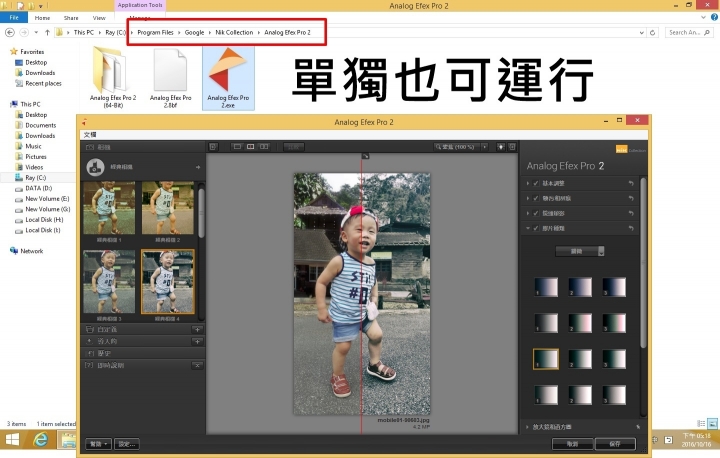Open the File tab in Explorer window
The height and width of the screenshot is (458, 720).
14,18
